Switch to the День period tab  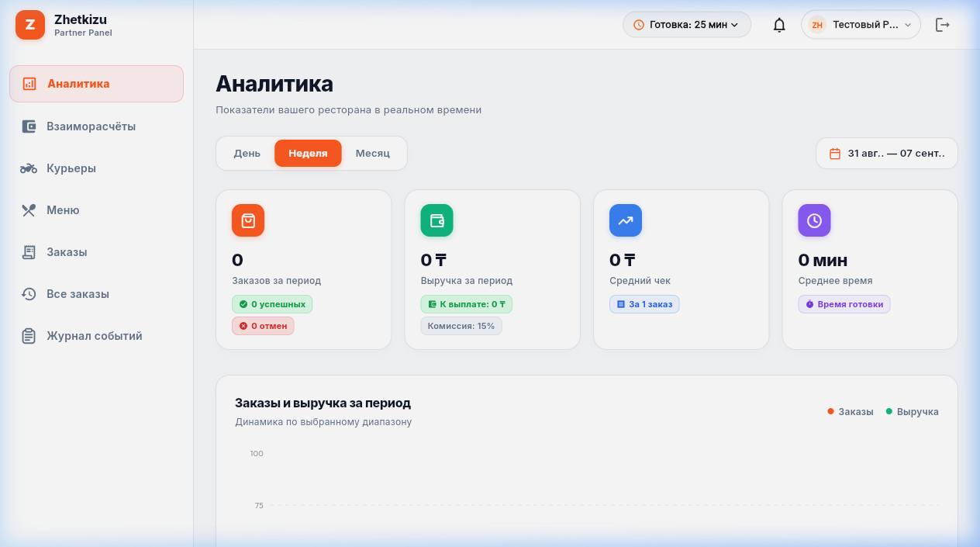[247, 154]
